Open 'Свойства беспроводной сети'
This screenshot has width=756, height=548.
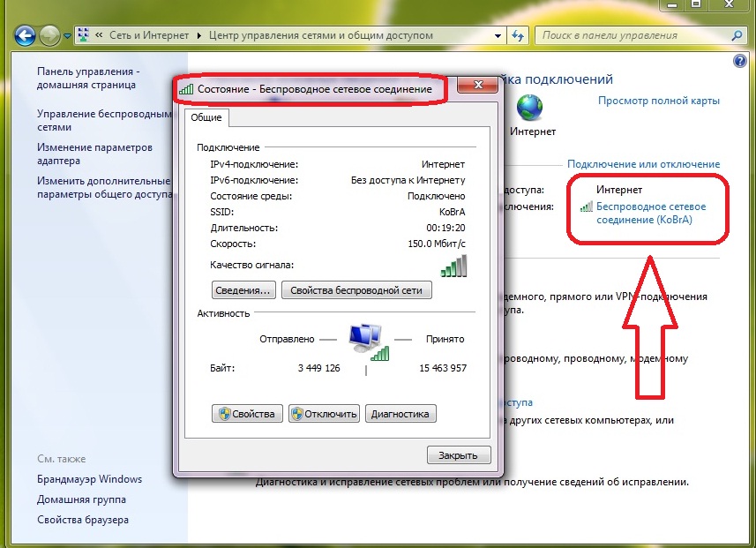point(356,290)
